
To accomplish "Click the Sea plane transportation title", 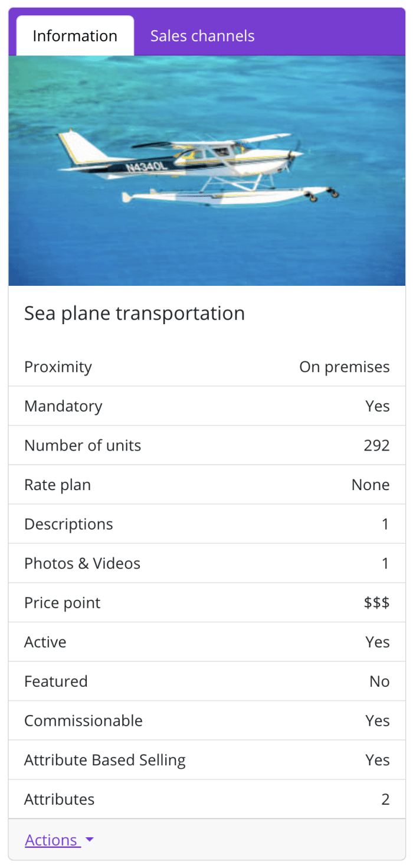I will 135,313.
